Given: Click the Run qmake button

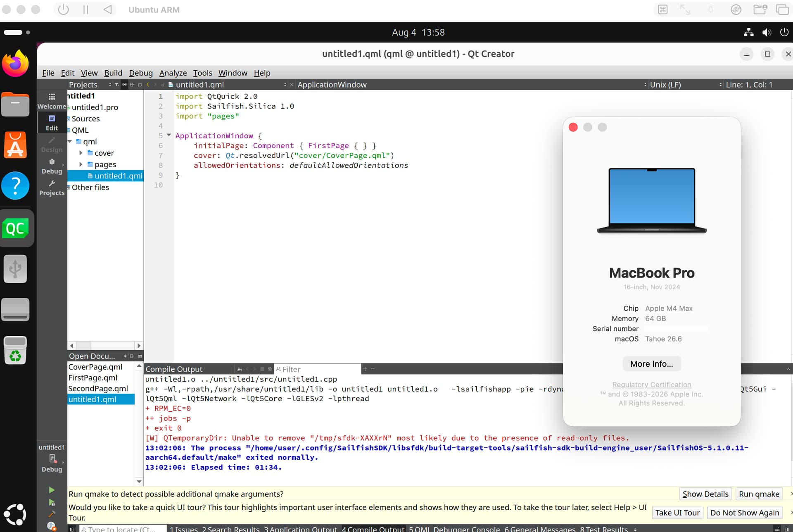Looking at the screenshot, I should [x=759, y=494].
